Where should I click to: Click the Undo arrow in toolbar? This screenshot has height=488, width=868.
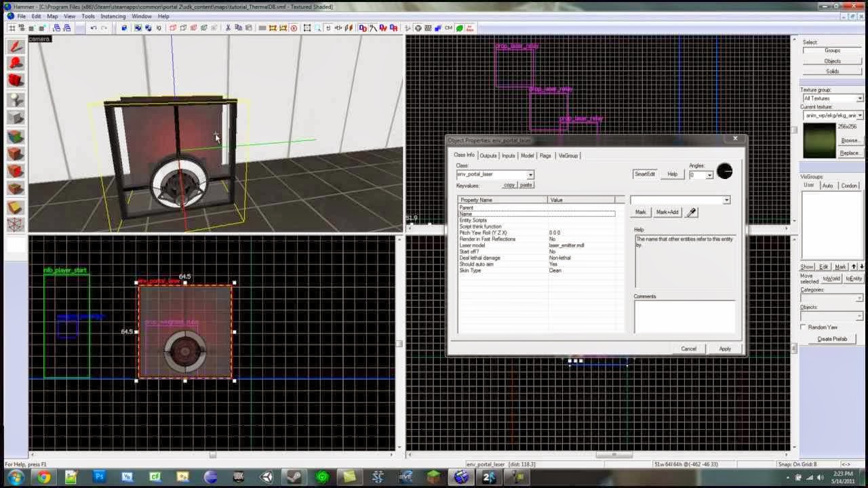[x=94, y=28]
